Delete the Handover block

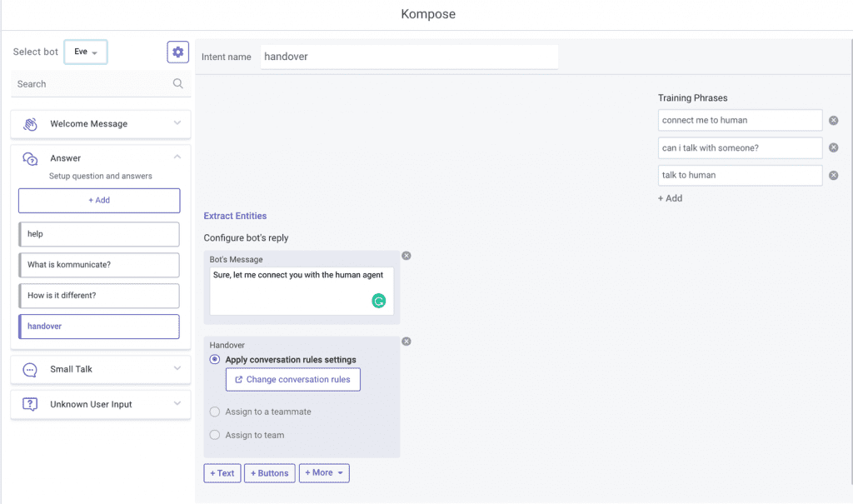point(407,342)
